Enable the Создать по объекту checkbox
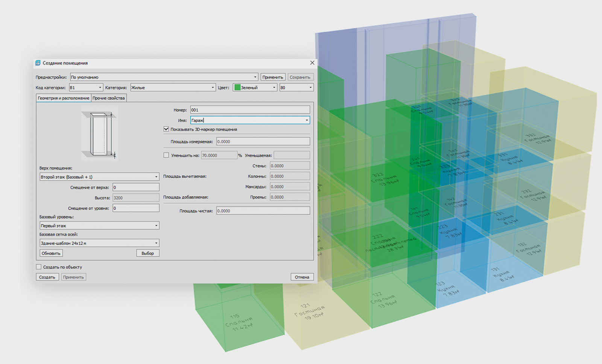The height and width of the screenshot is (364, 602). pos(38,267)
